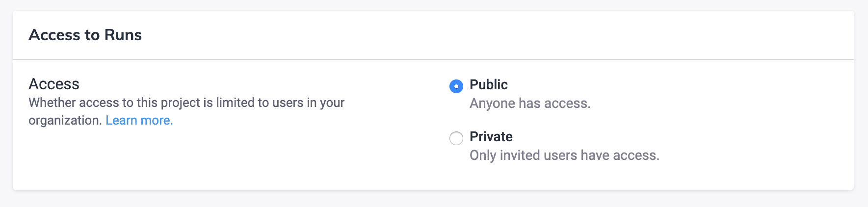Viewport: 868px width, 207px height.
Task: Select the Public access radio button
Action: [456, 86]
